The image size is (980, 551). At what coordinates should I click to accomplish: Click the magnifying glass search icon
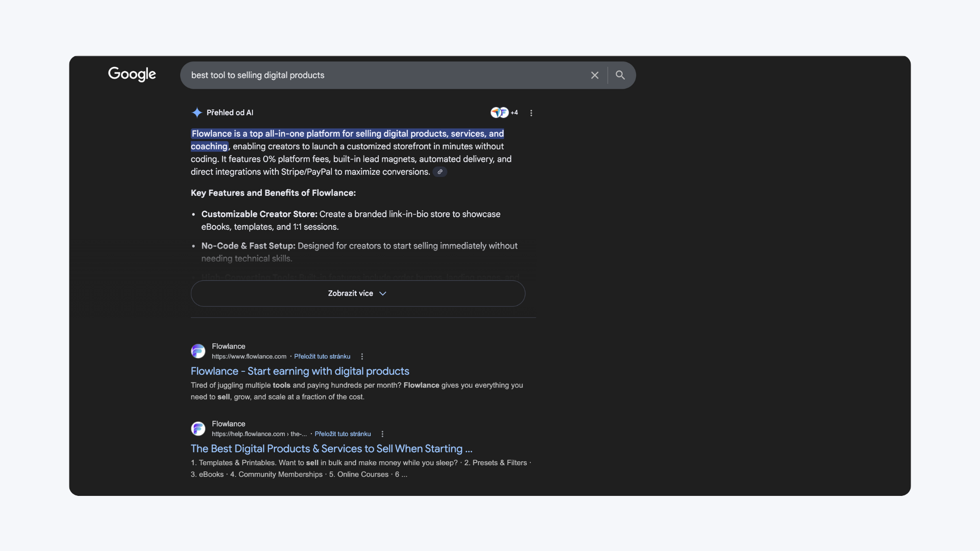[620, 76]
